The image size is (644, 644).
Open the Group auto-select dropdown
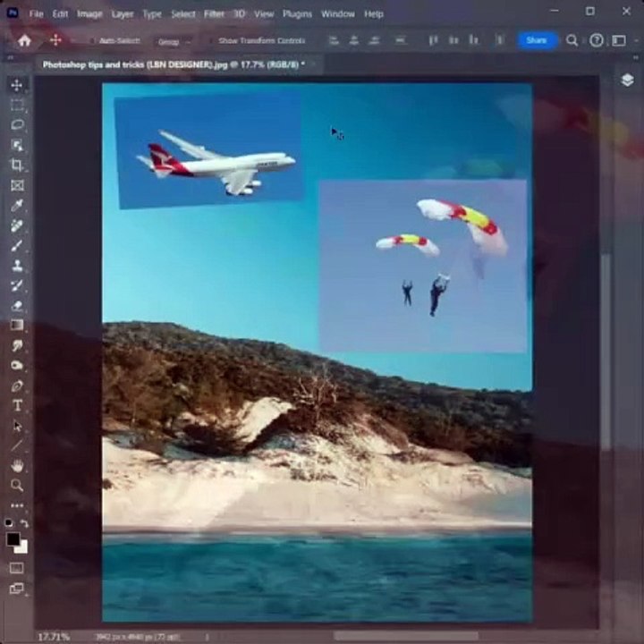[174, 42]
